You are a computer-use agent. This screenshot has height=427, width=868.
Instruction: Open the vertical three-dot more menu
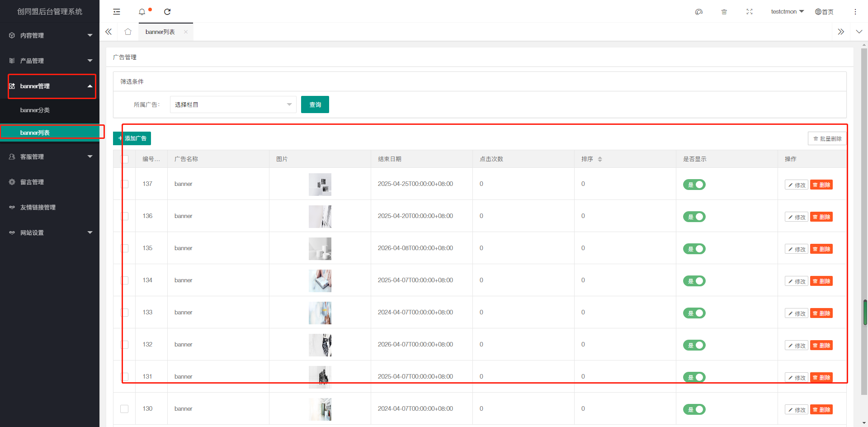(855, 12)
